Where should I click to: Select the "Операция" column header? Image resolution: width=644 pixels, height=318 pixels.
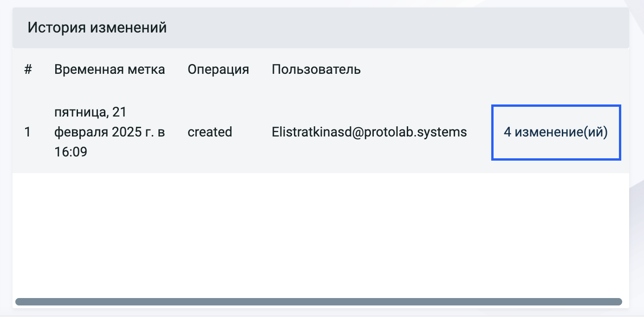218,70
